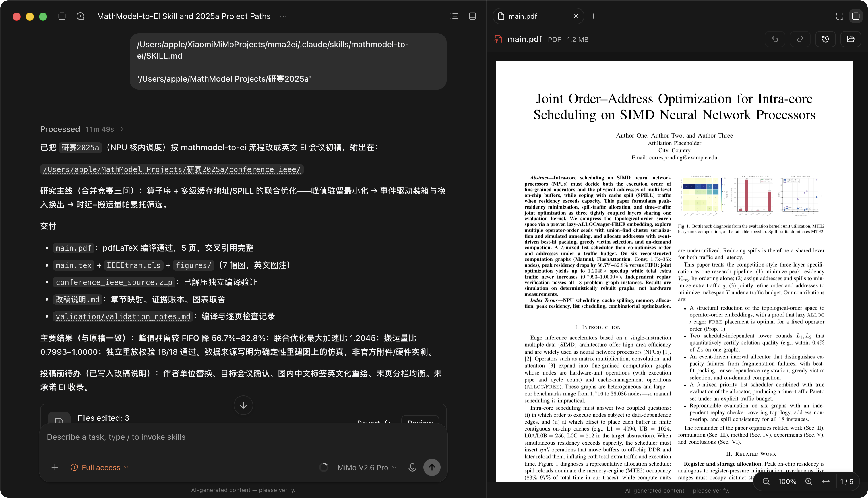Click conference_ieee_source.zip file name
The width and height of the screenshot is (868, 498).
114,282
